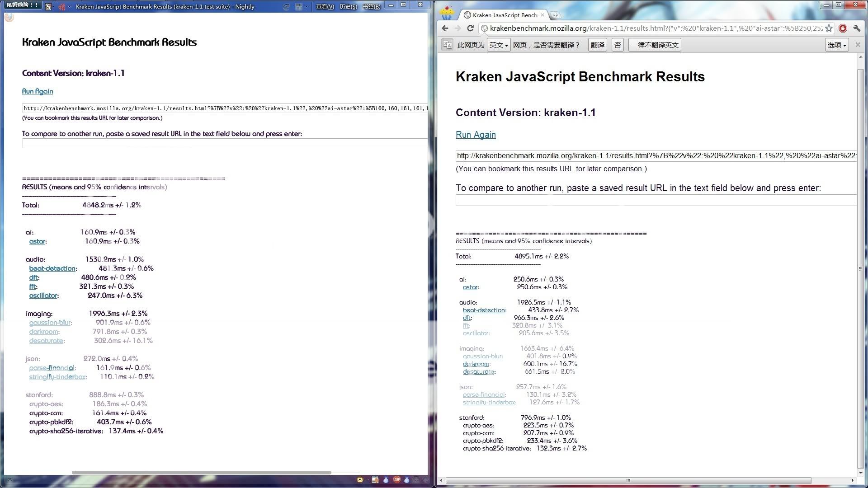Open dft link in Nightly results

click(34, 277)
